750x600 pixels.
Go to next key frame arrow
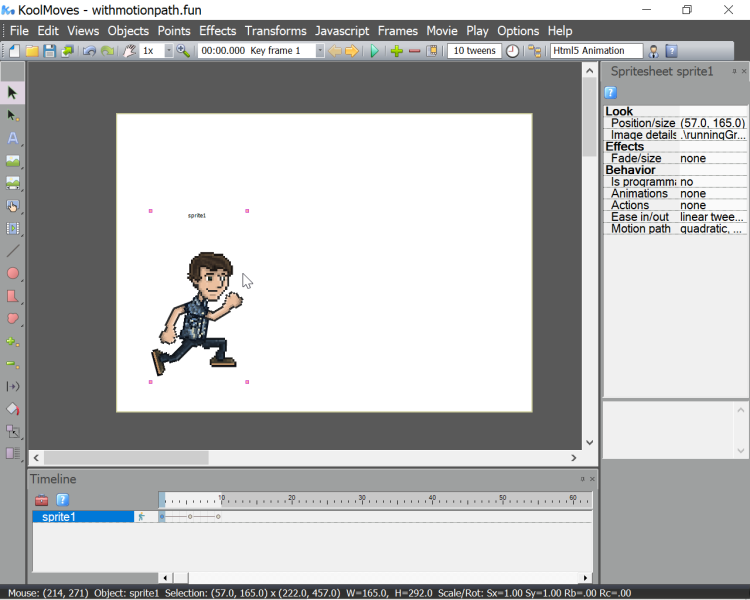[x=352, y=51]
